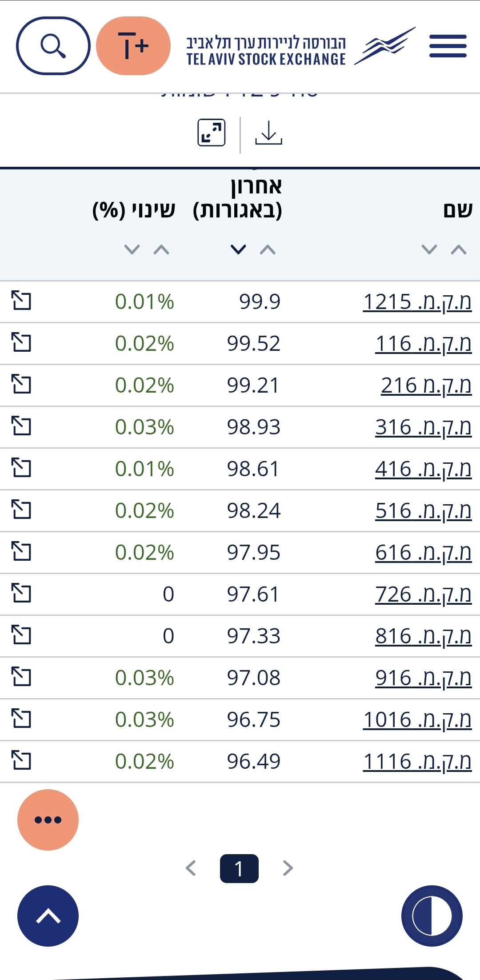The height and width of the screenshot is (980, 480).
Task: Open the search magnifier button
Action: (53, 46)
